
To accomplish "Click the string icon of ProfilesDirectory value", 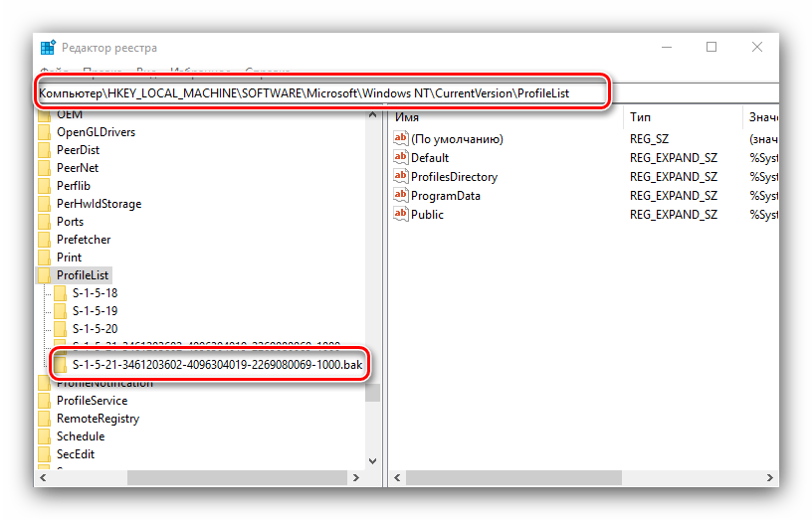I will 401,176.
